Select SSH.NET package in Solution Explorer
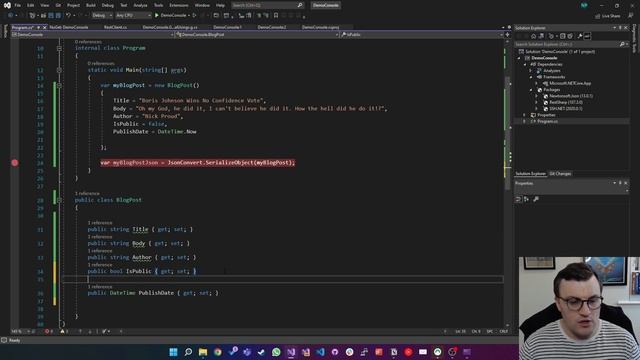 click(565, 109)
